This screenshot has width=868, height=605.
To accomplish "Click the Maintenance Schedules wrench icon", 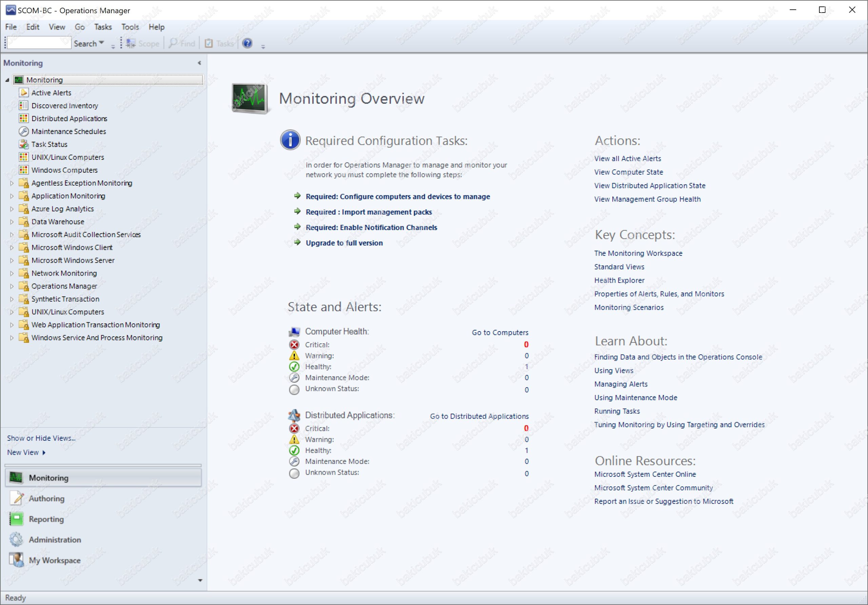I will 24,131.
